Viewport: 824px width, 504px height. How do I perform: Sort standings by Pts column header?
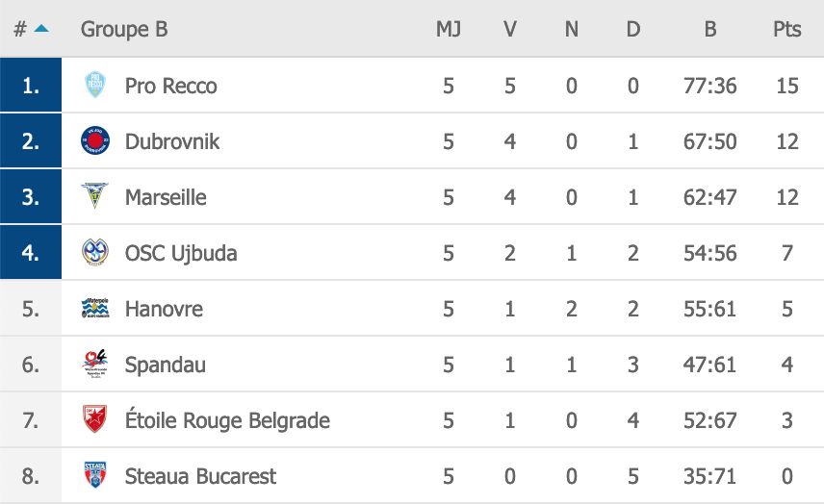(x=786, y=29)
